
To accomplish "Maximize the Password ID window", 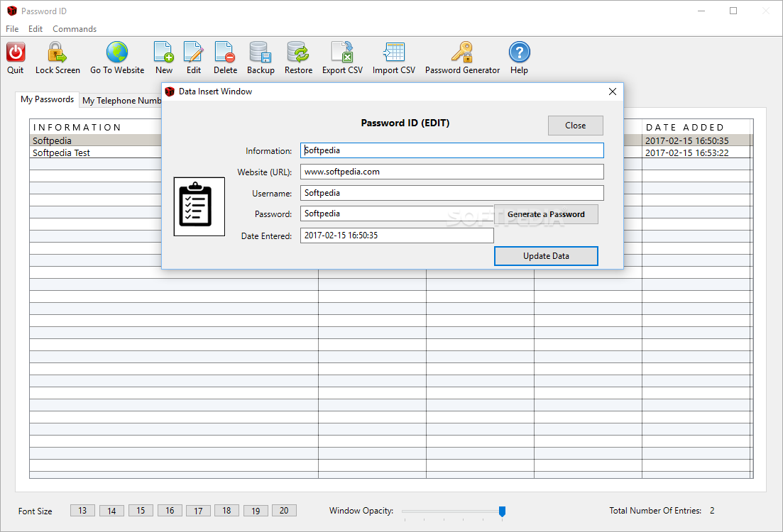I will click(733, 11).
